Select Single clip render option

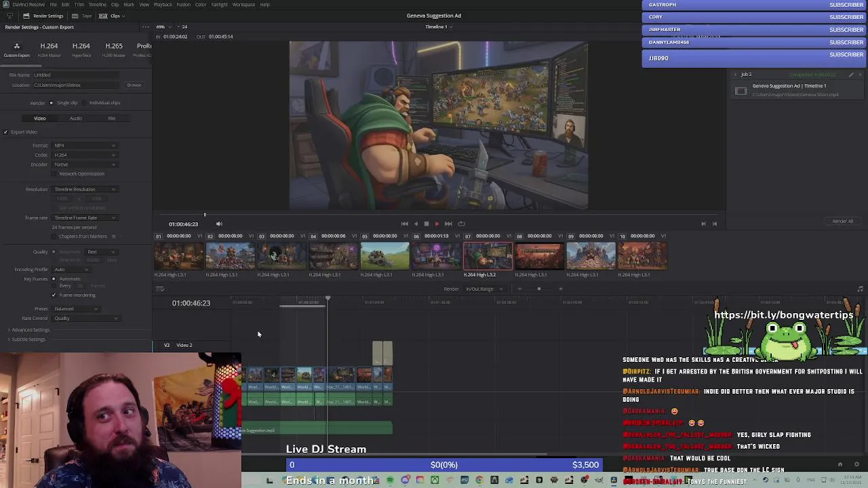tap(64, 103)
